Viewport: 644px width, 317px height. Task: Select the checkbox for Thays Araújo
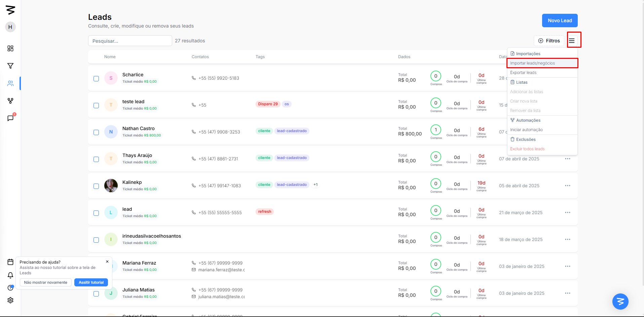(96, 159)
